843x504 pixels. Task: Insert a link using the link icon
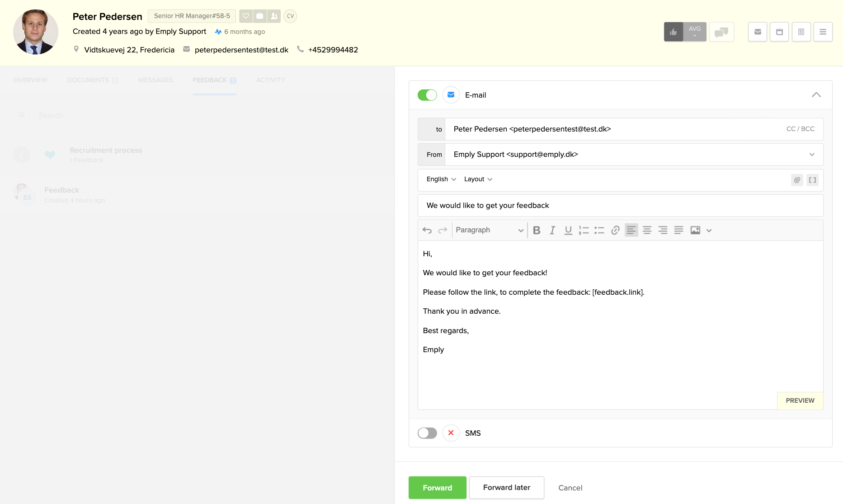click(615, 230)
